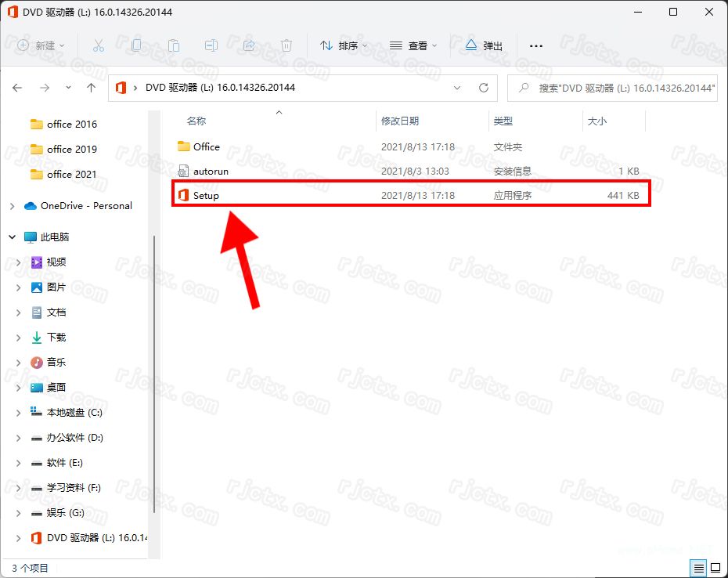
Task: Open the 查看 view dropdown
Action: tap(411, 45)
